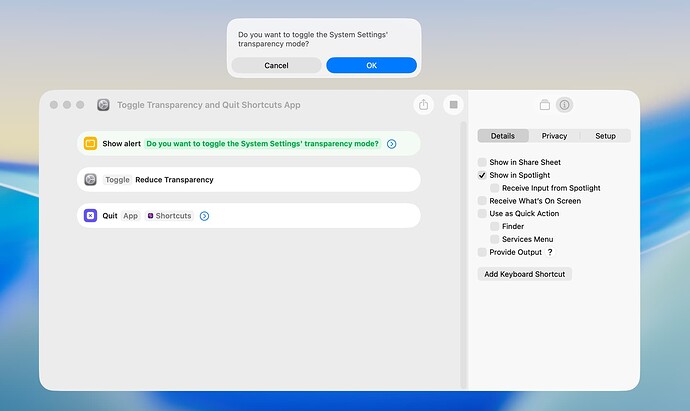
Task: Close the Shortcuts editor window
Action: [54, 105]
